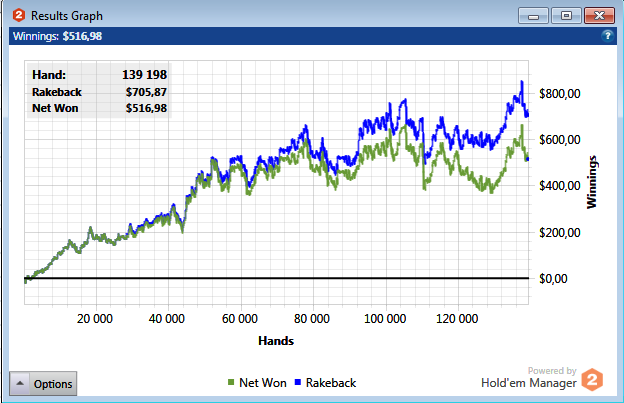Click the Results Graph title bar app icon
This screenshot has width=624, height=403.
[x=19, y=16]
